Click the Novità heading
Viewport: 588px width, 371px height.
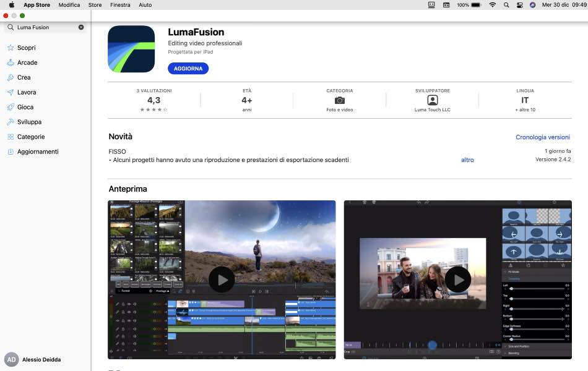[x=120, y=137]
